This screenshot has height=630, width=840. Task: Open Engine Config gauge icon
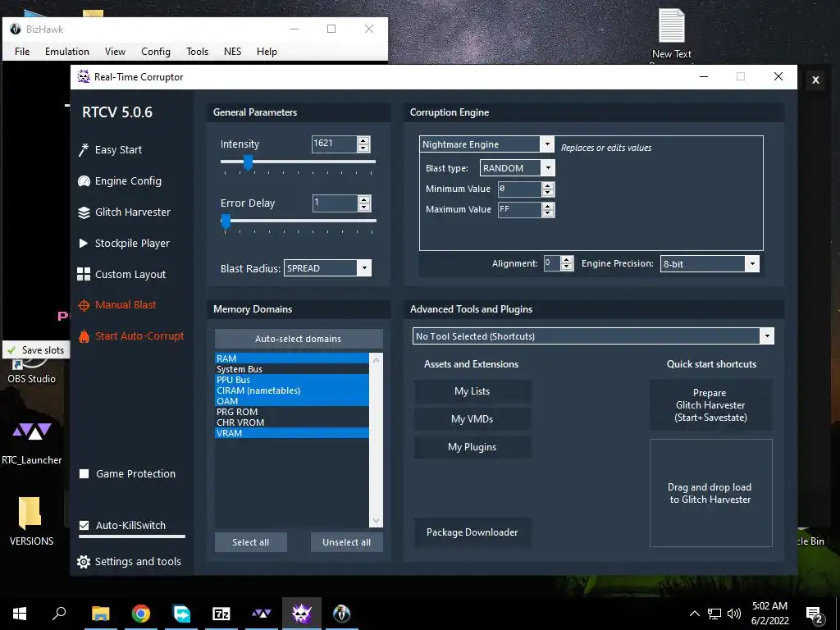[x=84, y=181]
